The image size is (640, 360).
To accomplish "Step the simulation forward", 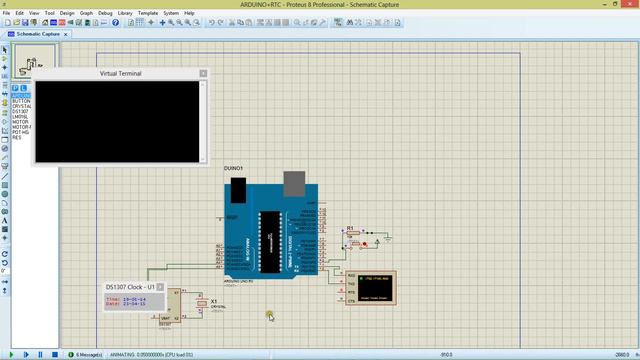I will tap(26, 355).
